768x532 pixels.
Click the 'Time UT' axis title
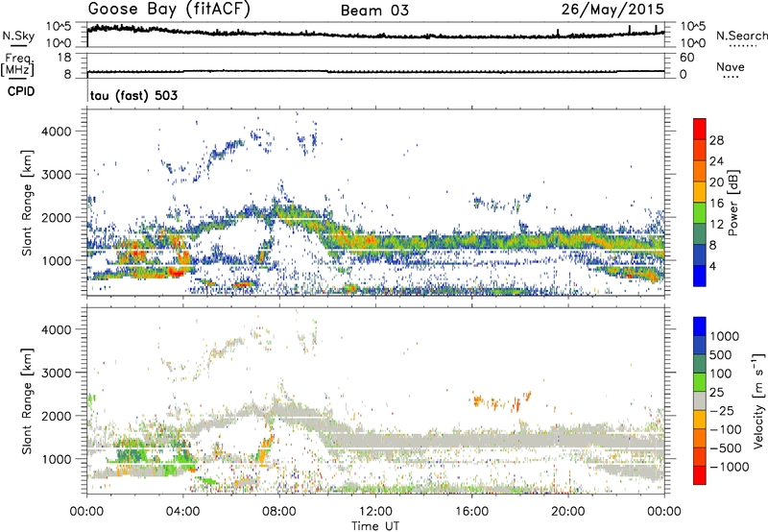pyautogui.click(x=375, y=526)
